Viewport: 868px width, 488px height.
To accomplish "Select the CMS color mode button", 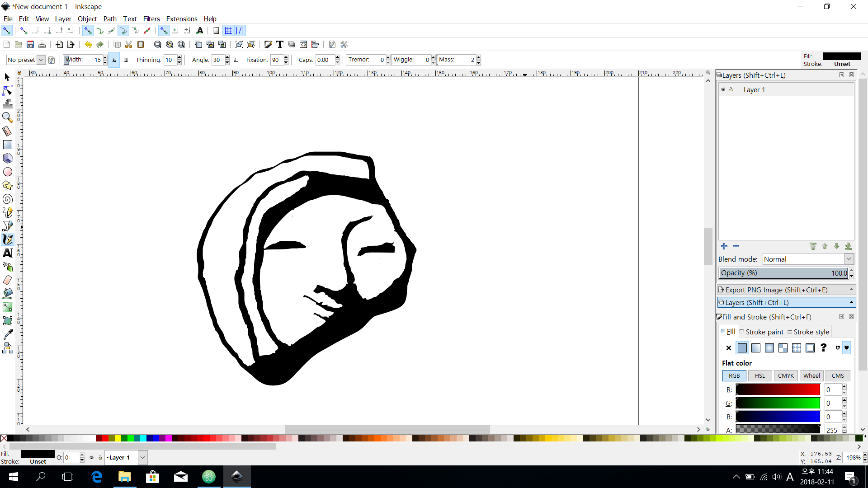I will coord(838,375).
